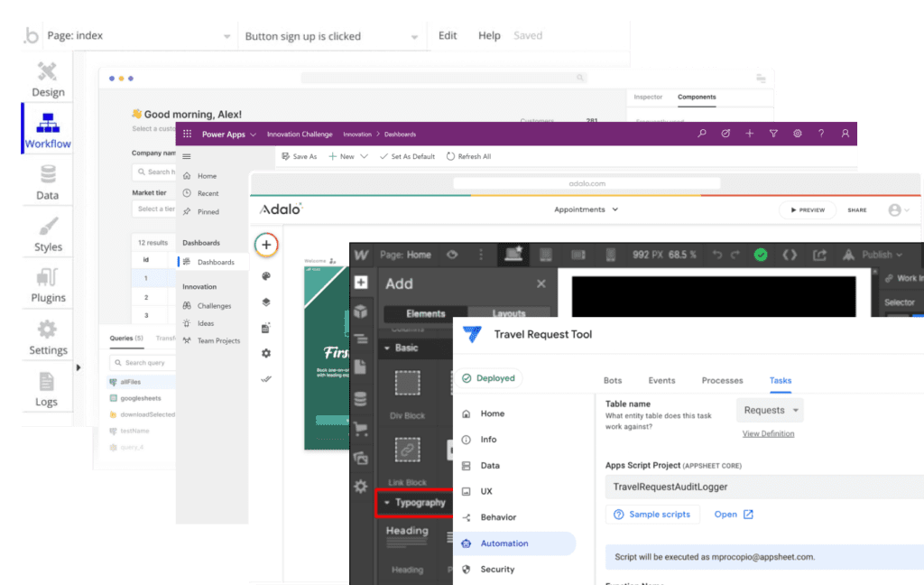Open the CMS database icon in Webflow sidebar
The height and width of the screenshot is (585, 924).
[x=361, y=399]
